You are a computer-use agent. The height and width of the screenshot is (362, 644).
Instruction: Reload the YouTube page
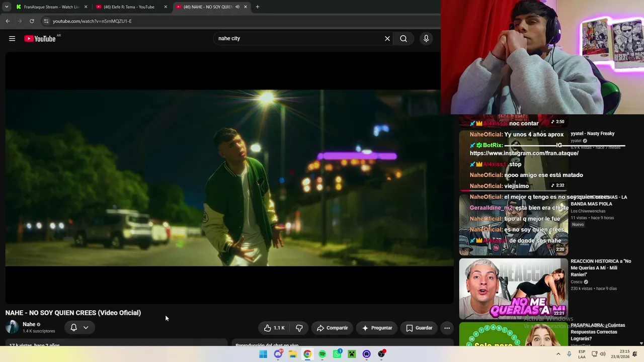pyautogui.click(x=32, y=21)
